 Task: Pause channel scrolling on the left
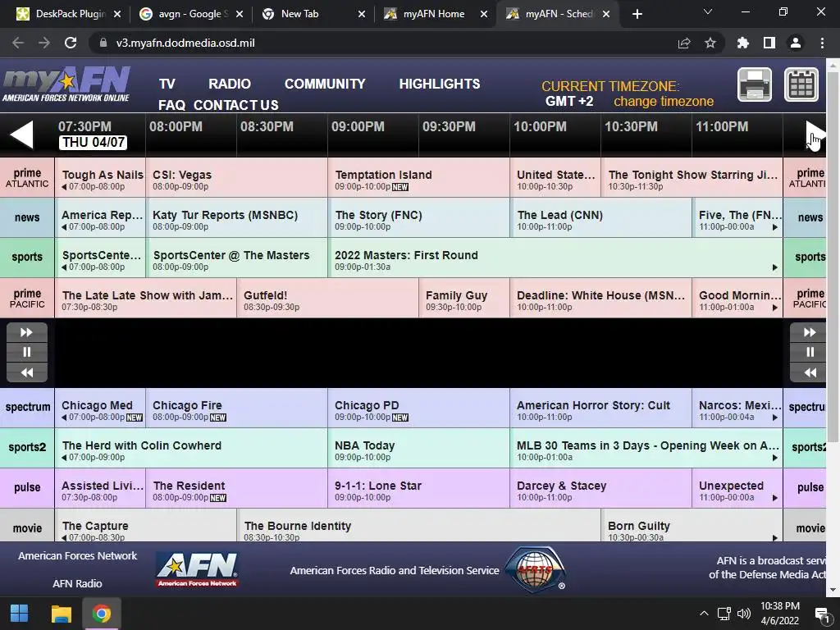click(x=27, y=352)
